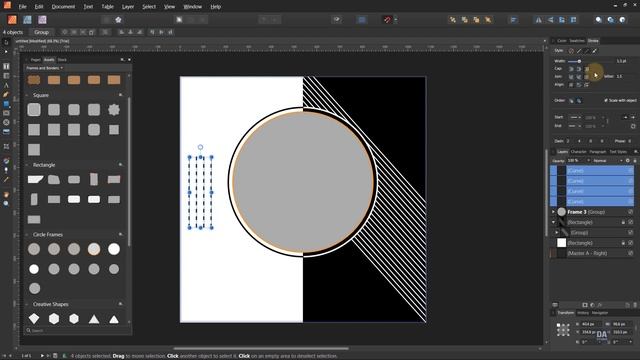
Task: Select the first stroke Order icon
Action: pyautogui.click(x=571, y=100)
